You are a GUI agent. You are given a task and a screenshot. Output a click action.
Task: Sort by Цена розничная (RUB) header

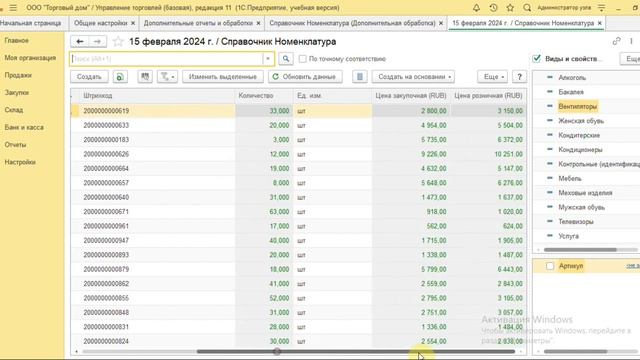pos(488,96)
